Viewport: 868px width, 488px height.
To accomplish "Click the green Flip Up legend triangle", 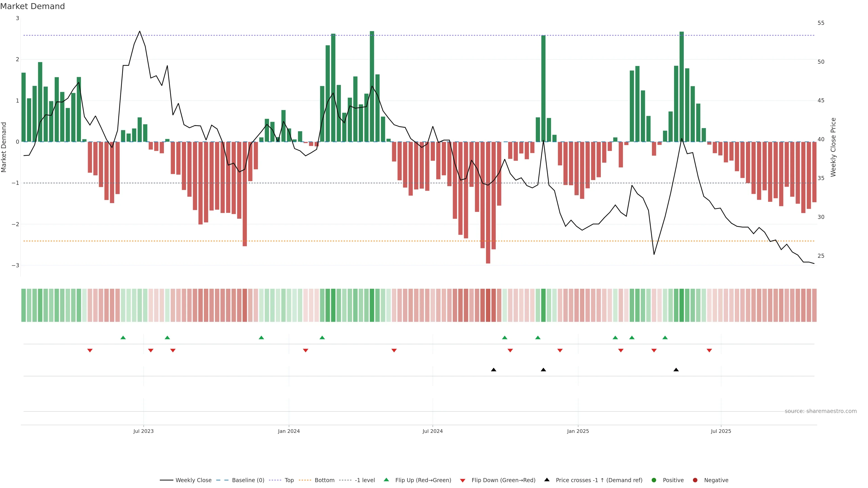I will click(x=386, y=480).
